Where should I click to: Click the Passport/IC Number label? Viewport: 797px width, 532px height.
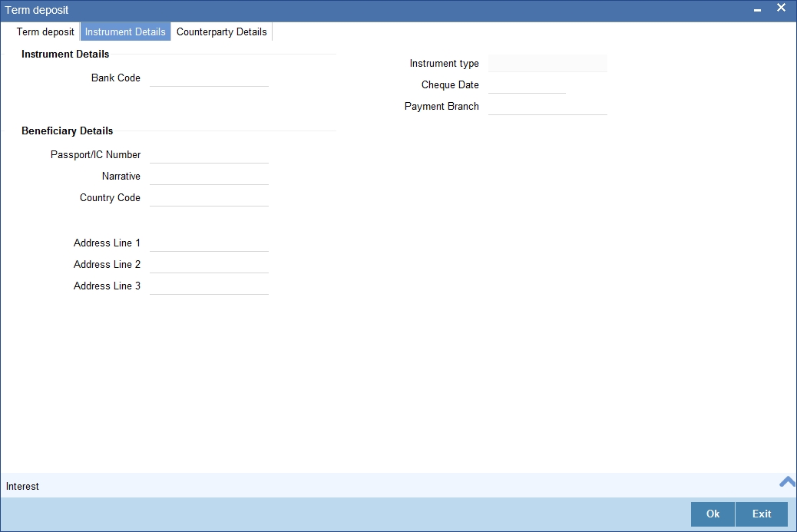(x=95, y=154)
